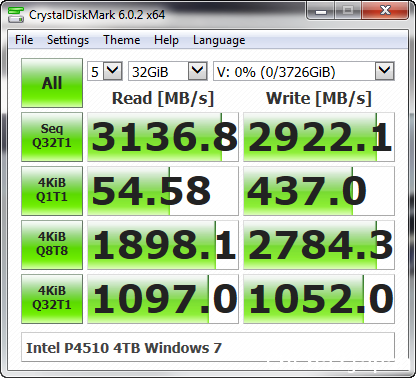This screenshot has height=378, width=416.
Task: Start the 4KiB Q8T8 test
Action: (x=52, y=245)
